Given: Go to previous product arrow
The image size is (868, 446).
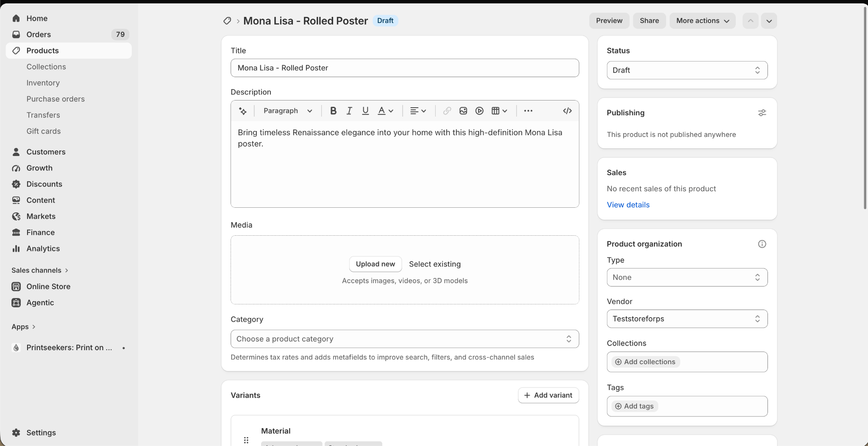Looking at the screenshot, I should point(750,21).
